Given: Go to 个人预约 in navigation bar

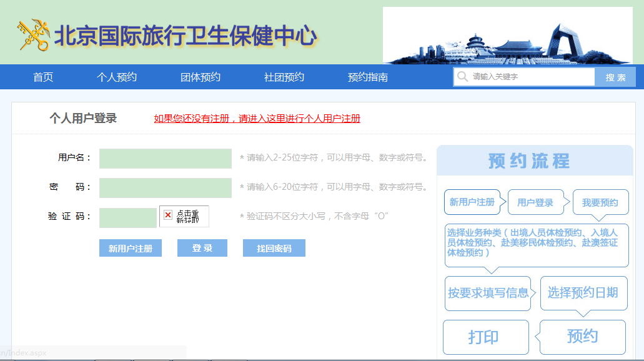Looking at the screenshot, I should 117,77.
